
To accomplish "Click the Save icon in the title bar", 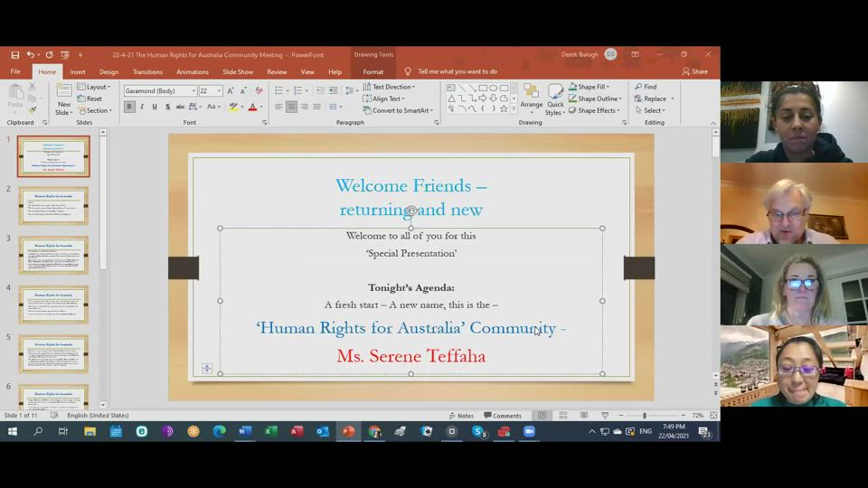I will [15, 54].
